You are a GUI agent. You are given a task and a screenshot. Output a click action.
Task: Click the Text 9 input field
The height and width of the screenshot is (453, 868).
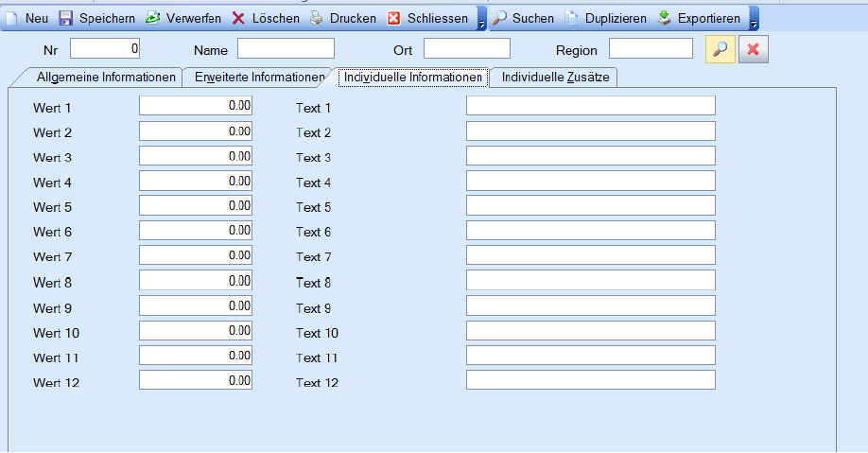pyautogui.click(x=591, y=305)
